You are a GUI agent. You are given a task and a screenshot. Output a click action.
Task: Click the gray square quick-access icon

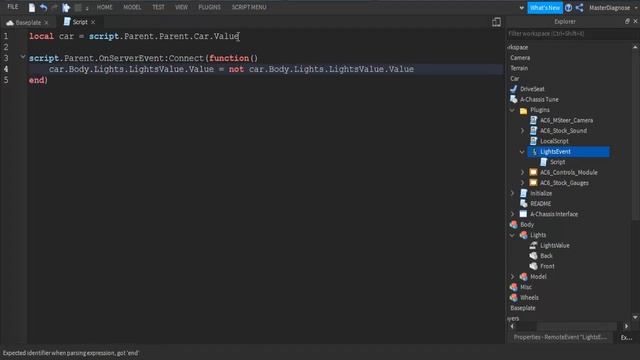(78, 8)
